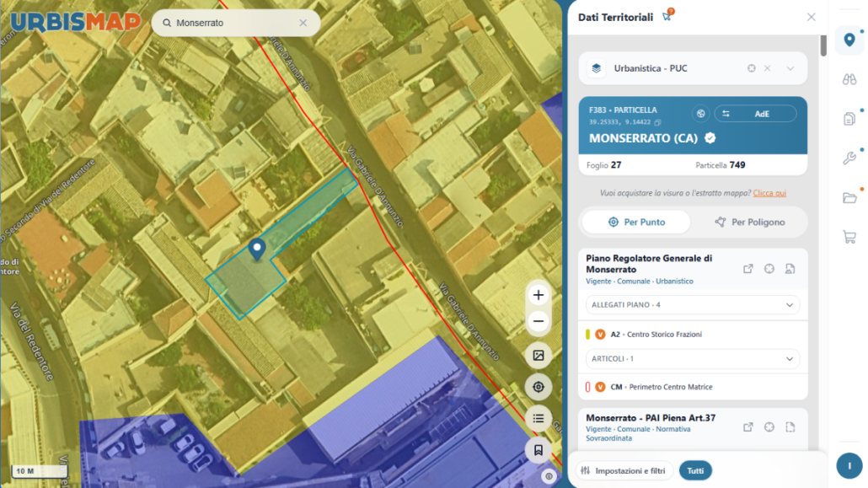868x488 pixels.
Task: Clear the Monserrato search with the X
Action: pos(303,23)
